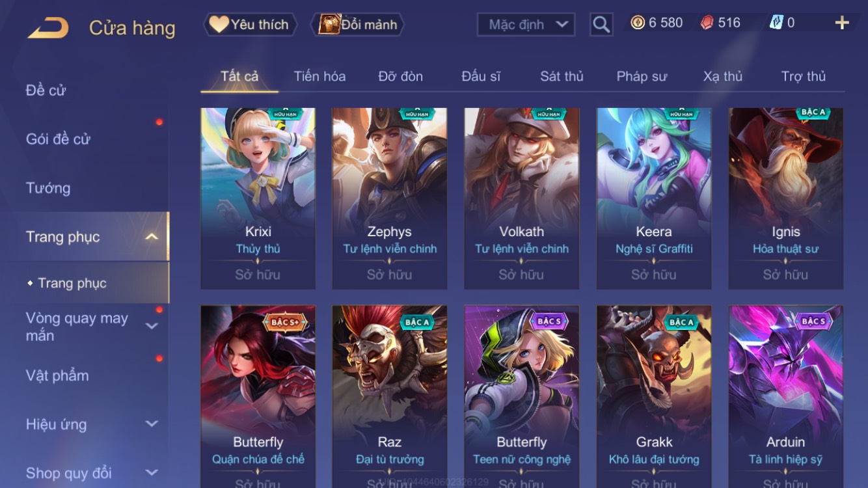The height and width of the screenshot is (488, 868).
Task: Open the Mặc định sort dropdown
Action: 526,25
